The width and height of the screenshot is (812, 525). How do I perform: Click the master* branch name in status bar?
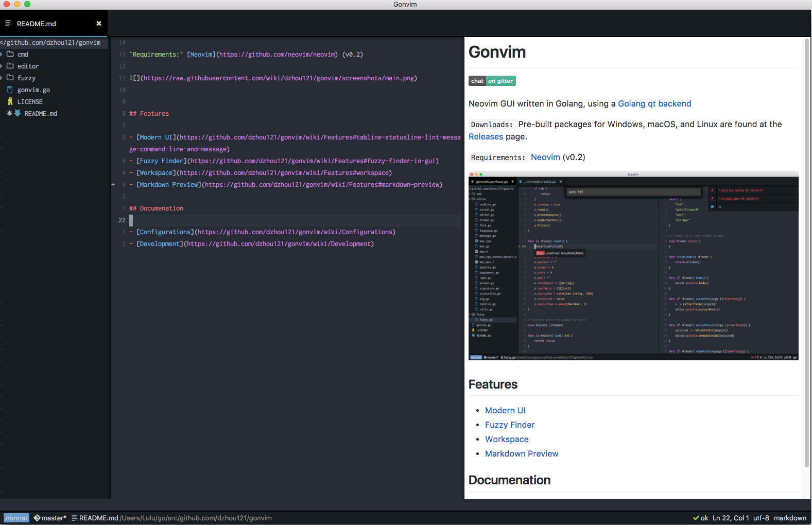[x=54, y=518]
